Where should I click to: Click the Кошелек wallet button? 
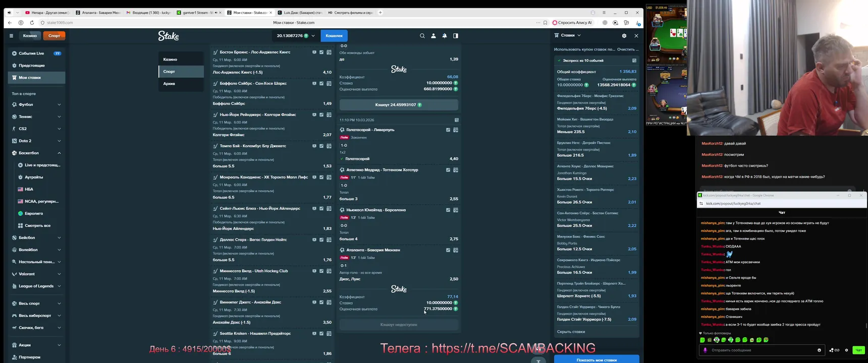tap(334, 36)
